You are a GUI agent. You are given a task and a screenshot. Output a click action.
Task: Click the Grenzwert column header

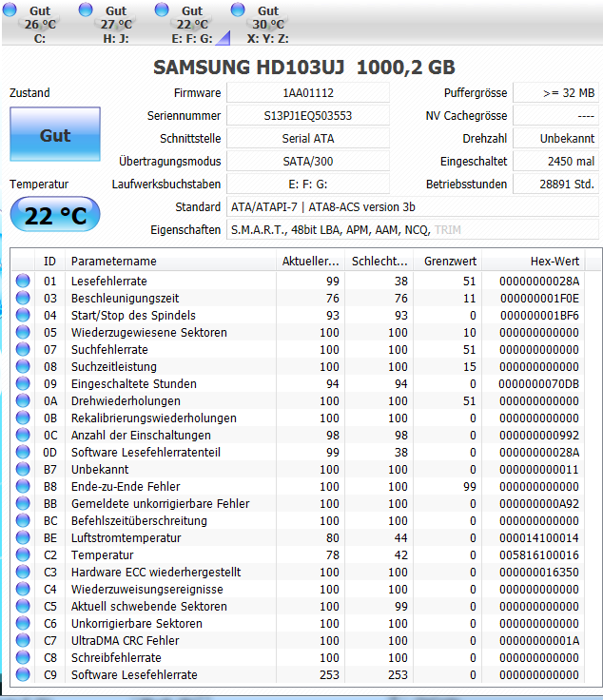click(x=448, y=262)
